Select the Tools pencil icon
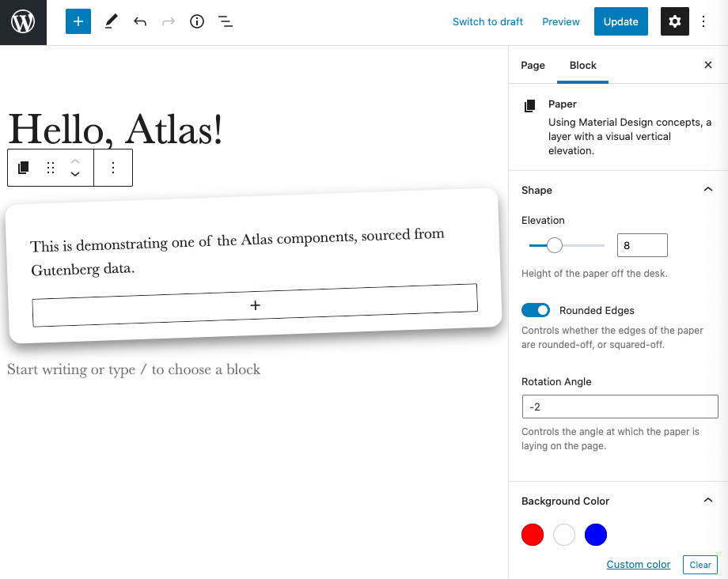Viewport: 728px width, 579px height. 111,22
